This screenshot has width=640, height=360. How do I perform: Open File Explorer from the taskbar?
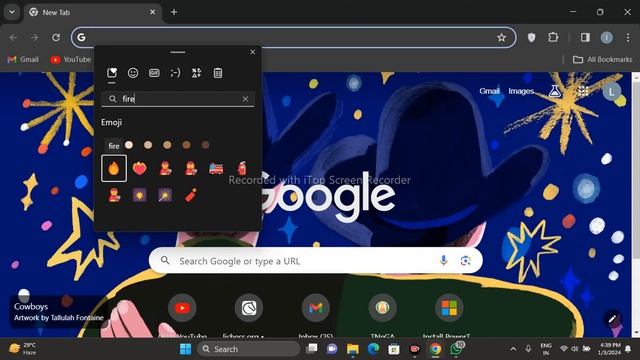pyautogui.click(x=353, y=349)
